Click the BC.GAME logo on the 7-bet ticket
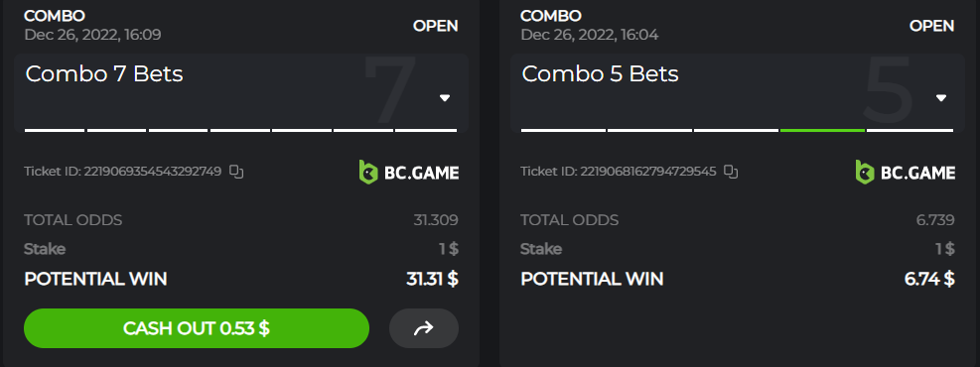The image size is (980, 367). [409, 172]
